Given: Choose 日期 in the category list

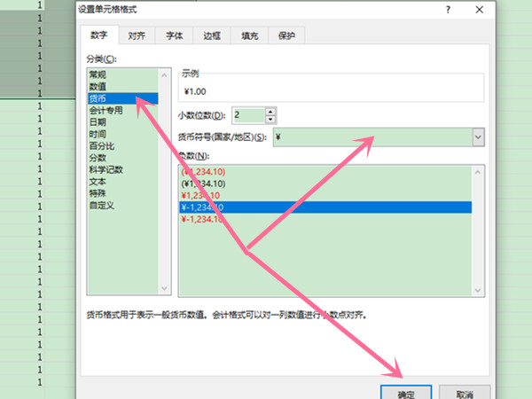Looking at the screenshot, I should [98, 122].
